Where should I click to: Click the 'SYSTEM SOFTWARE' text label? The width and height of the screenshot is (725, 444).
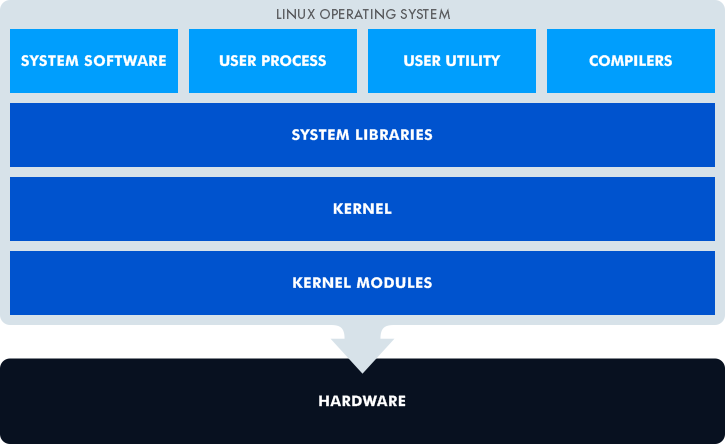click(x=94, y=61)
